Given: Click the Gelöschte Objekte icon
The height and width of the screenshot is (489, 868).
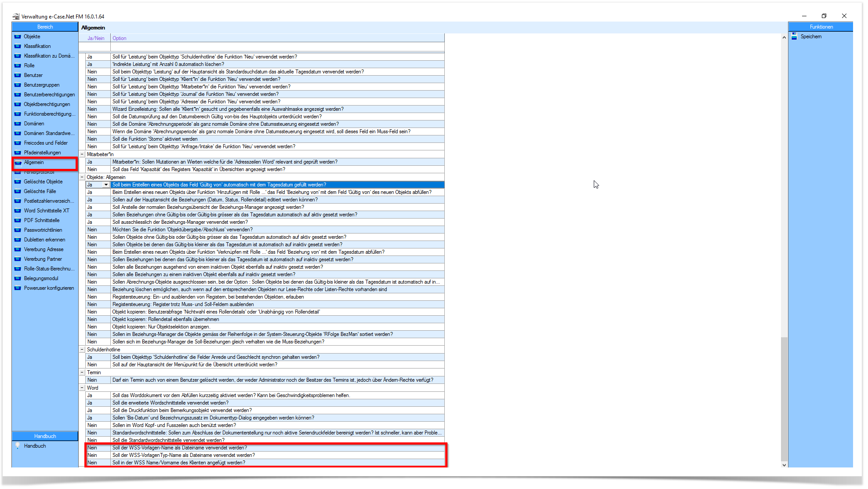Looking at the screenshot, I should tap(18, 182).
